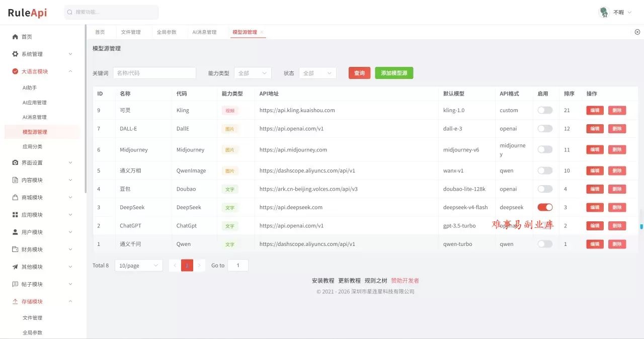Collapse the 存储模块 sidebar menu
The height and width of the screenshot is (339, 644).
pyautogui.click(x=42, y=301)
